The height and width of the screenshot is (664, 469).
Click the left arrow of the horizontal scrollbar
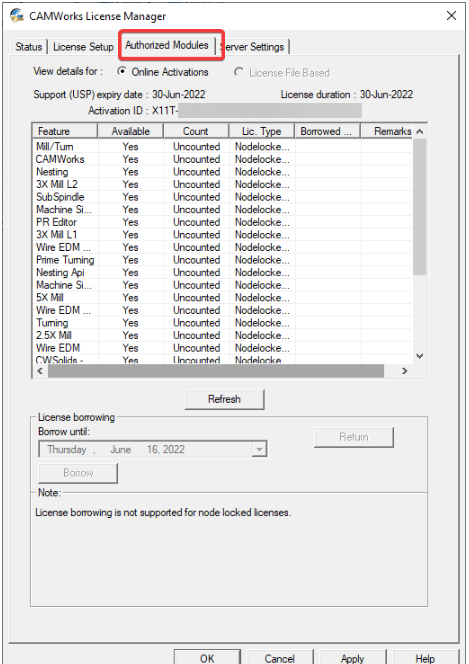click(x=40, y=371)
